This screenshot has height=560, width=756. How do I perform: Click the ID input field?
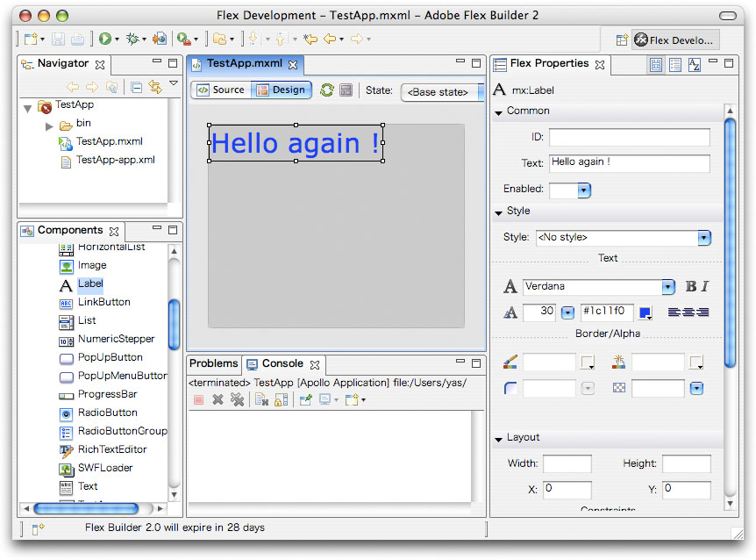(629, 137)
